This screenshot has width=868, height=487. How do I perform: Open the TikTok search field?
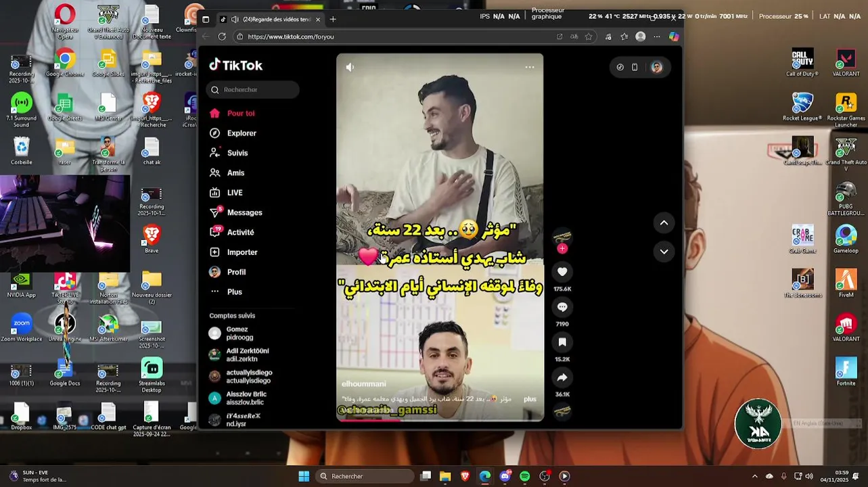[x=253, y=89]
